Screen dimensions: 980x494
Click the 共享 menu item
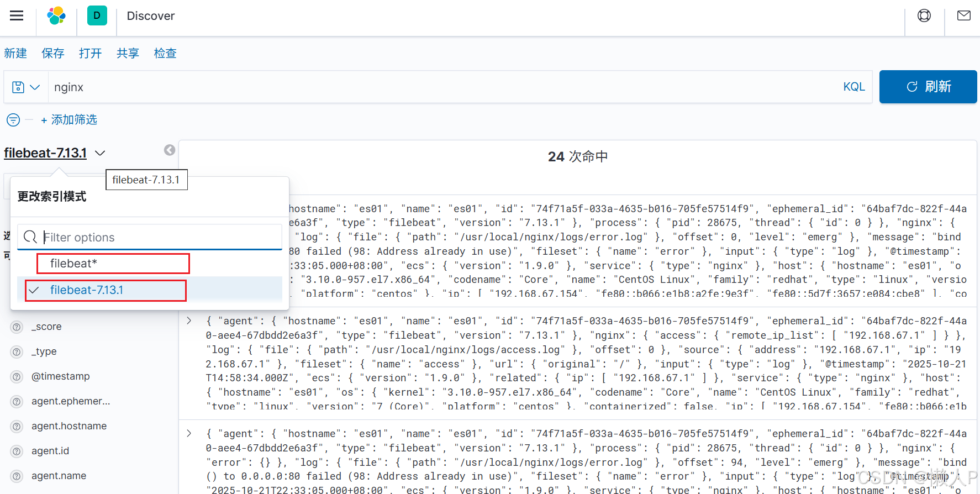[x=128, y=53]
